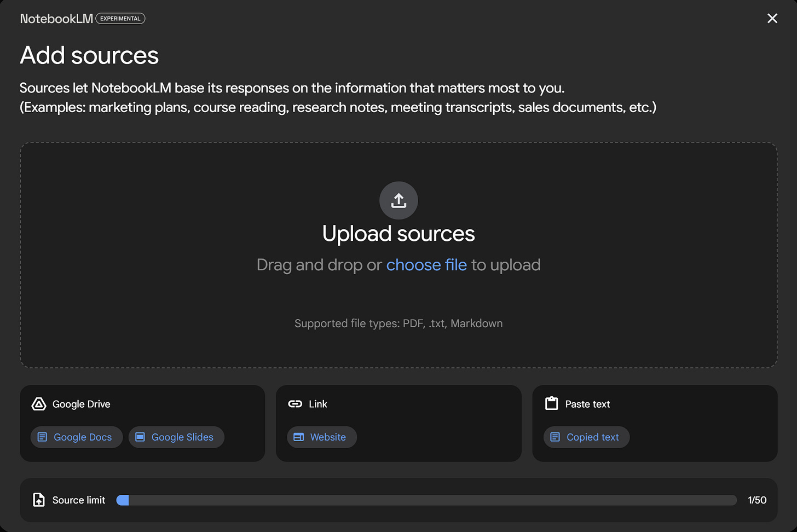This screenshot has width=797, height=532.
Task: Click the Add sources heading
Action: coord(89,55)
